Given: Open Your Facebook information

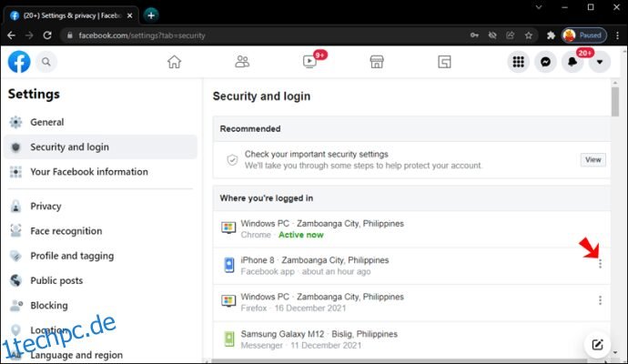Looking at the screenshot, I should [x=100, y=172].
